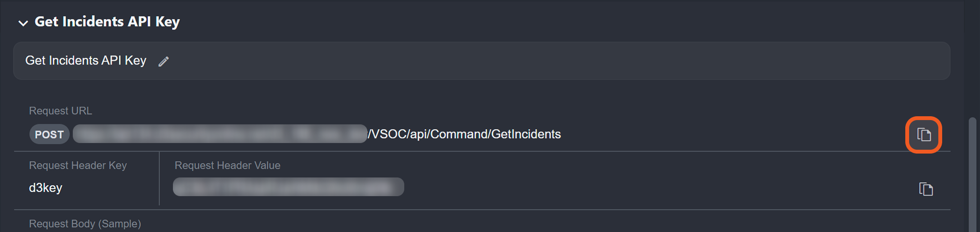Click the blurred Request URL host
980x232 pixels.
pyautogui.click(x=219, y=134)
